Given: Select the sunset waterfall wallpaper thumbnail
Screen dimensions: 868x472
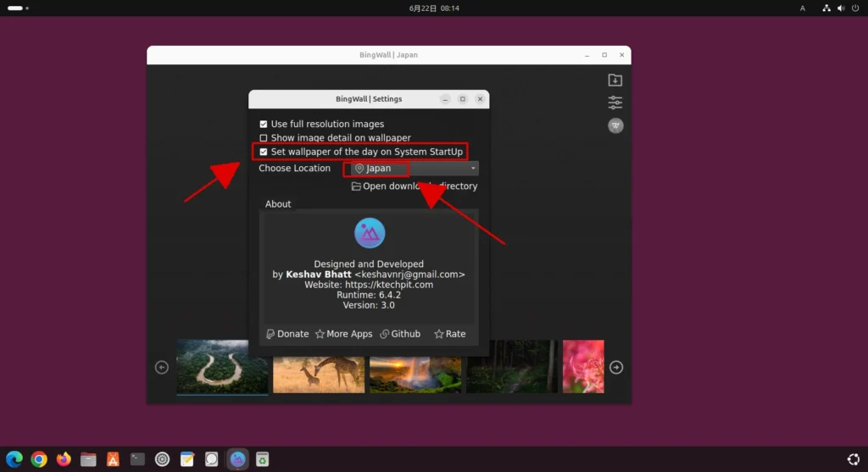Looking at the screenshot, I should pyautogui.click(x=415, y=375).
